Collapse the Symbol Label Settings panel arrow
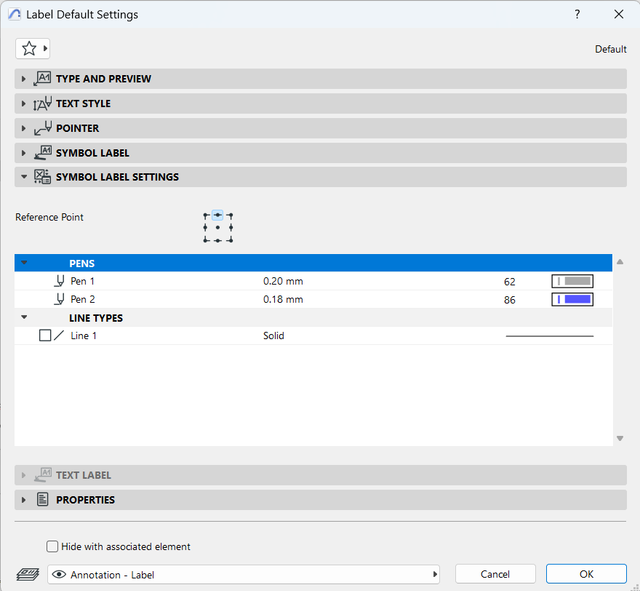Screen dimensions: 640x591 (24, 177)
